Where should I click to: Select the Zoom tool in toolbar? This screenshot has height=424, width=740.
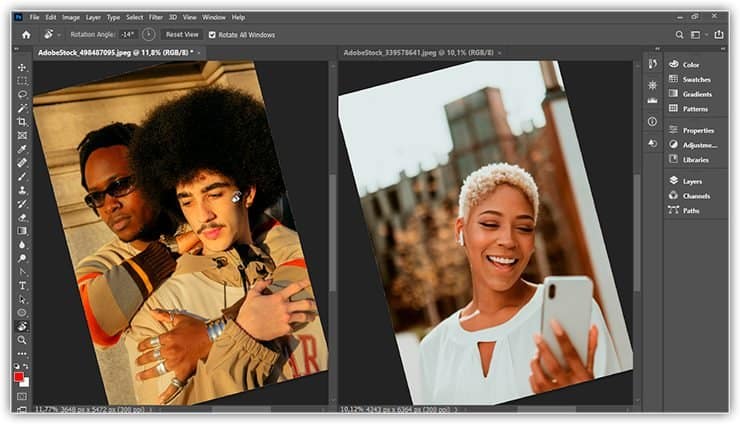click(22, 340)
